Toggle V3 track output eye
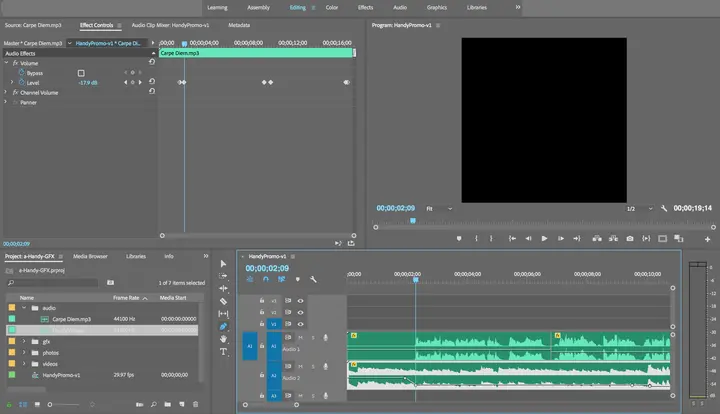 (x=300, y=301)
